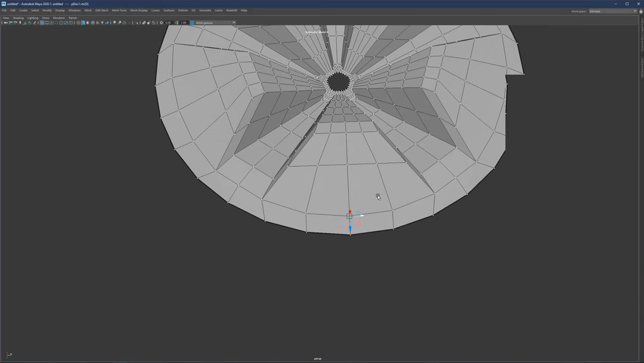Enable Smooth Shade All in viewport toolbar

(83, 23)
